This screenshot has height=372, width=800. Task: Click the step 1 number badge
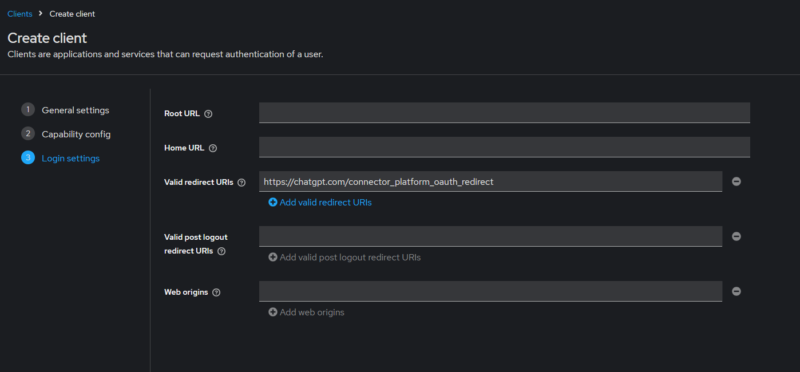(28, 110)
